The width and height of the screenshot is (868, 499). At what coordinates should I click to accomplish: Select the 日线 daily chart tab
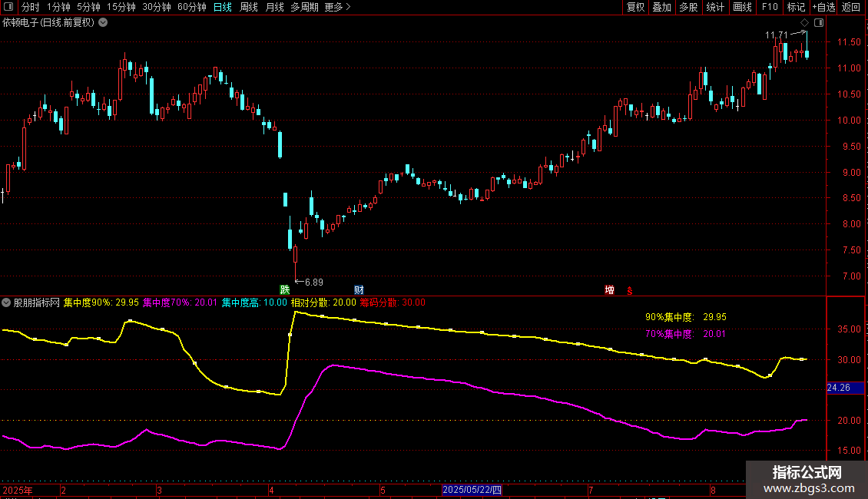(223, 7)
